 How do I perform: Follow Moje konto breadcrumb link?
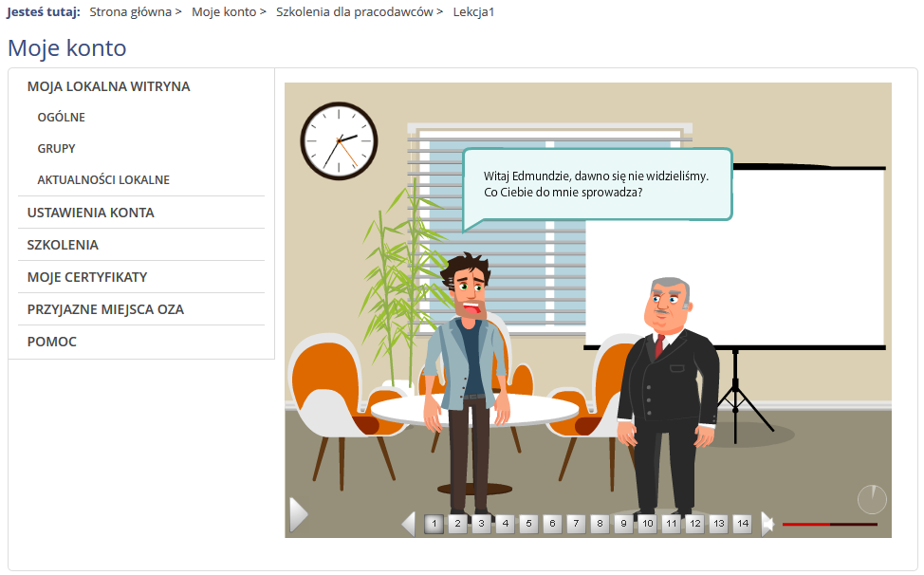224,11
